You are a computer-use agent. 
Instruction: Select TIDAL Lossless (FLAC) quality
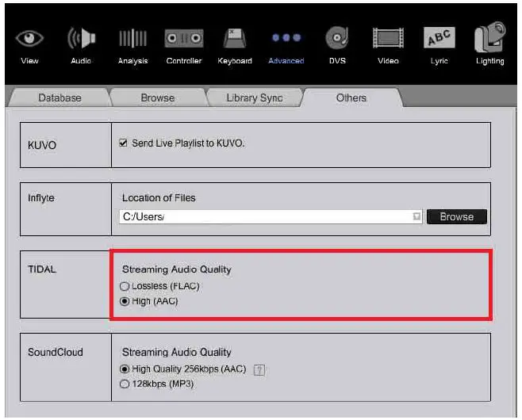coord(125,286)
